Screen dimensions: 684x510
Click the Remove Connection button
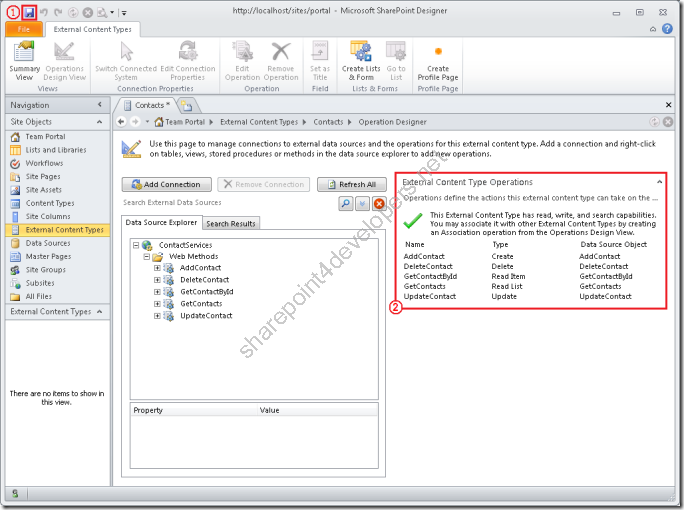[x=263, y=185]
